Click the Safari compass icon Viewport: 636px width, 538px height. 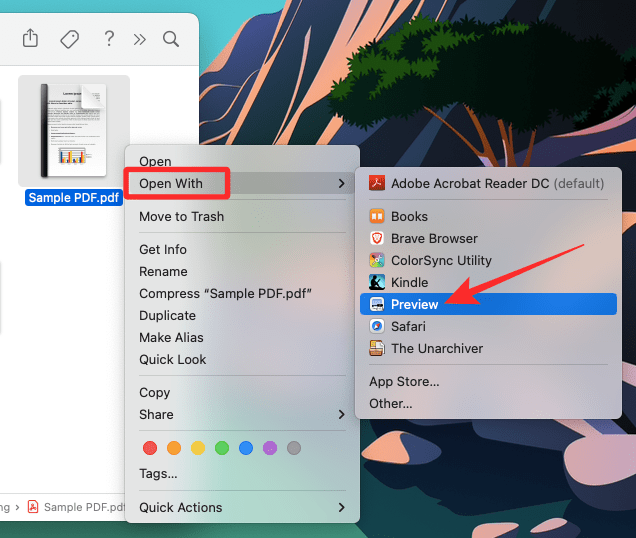(377, 326)
